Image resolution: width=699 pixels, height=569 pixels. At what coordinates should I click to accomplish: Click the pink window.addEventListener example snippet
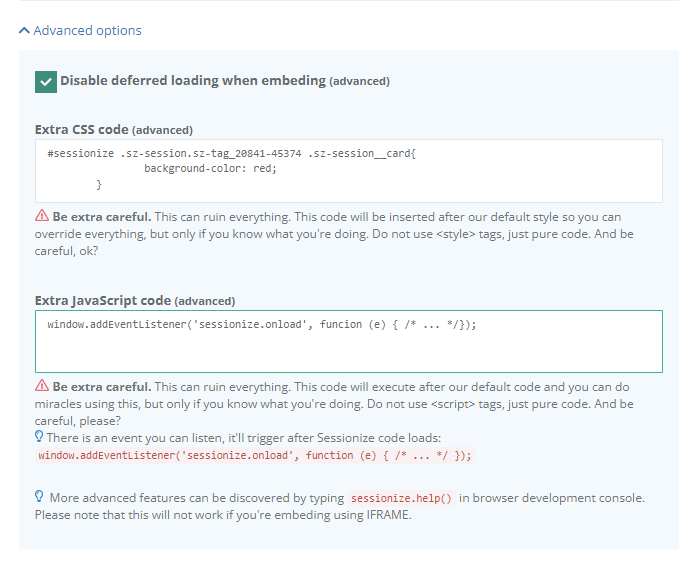pos(254,456)
